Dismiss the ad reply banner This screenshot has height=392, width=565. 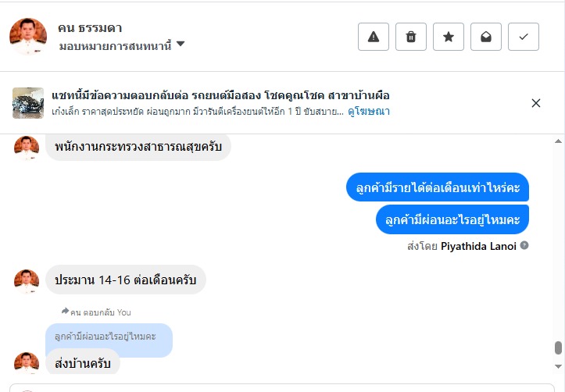pyautogui.click(x=536, y=103)
